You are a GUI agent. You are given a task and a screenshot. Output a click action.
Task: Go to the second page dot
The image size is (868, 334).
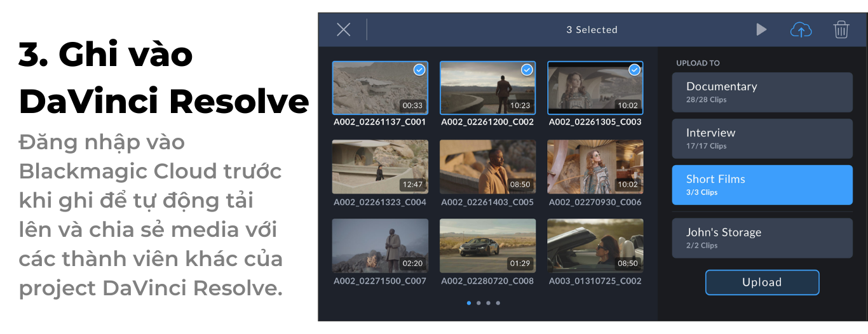coord(478,303)
